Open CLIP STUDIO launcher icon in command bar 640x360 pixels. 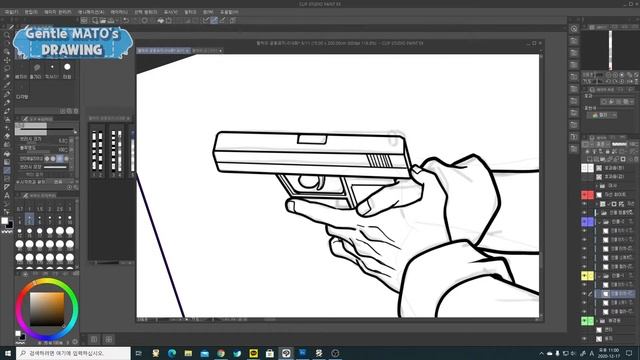click(84, 20)
